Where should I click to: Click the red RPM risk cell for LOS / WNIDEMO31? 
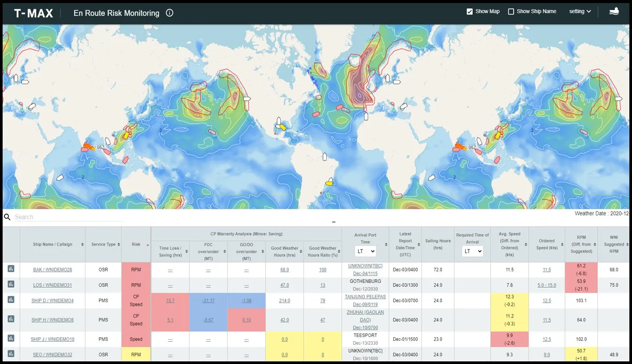(x=136, y=285)
